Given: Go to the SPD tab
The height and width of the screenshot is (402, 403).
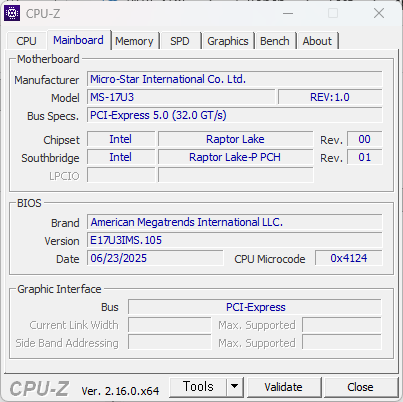Looking at the screenshot, I should (180, 41).
